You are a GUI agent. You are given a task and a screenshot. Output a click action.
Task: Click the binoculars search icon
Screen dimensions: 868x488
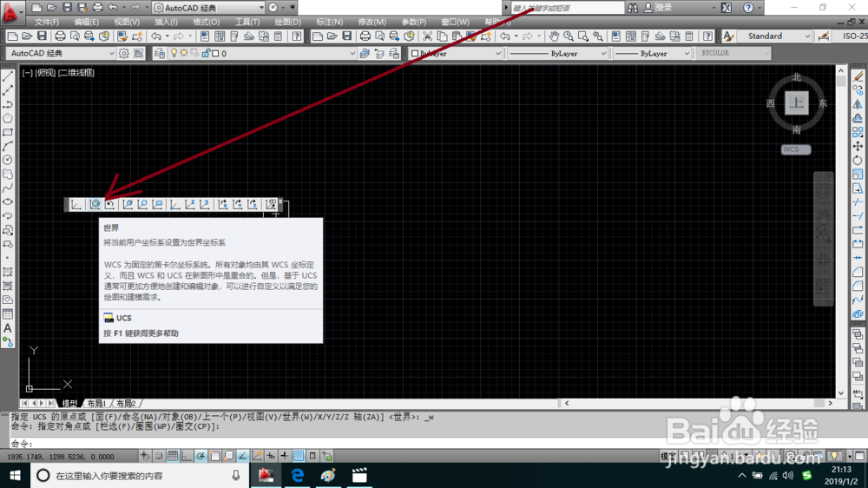[633, 8]
